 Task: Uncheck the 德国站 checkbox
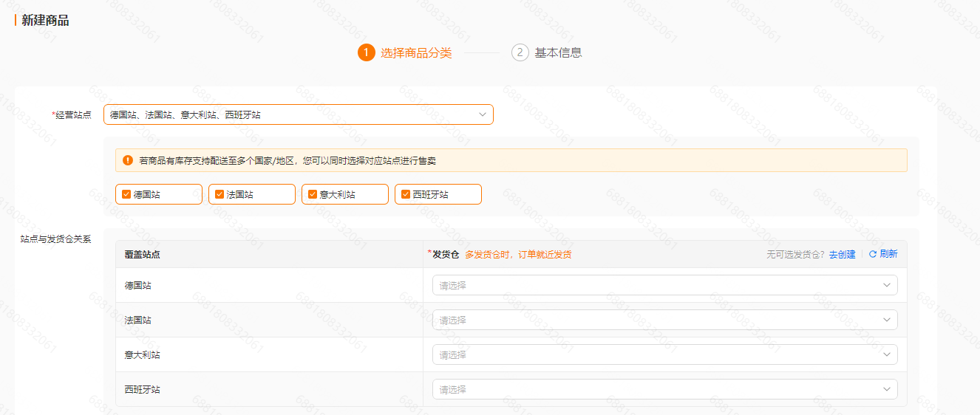(x=126, y=194)
